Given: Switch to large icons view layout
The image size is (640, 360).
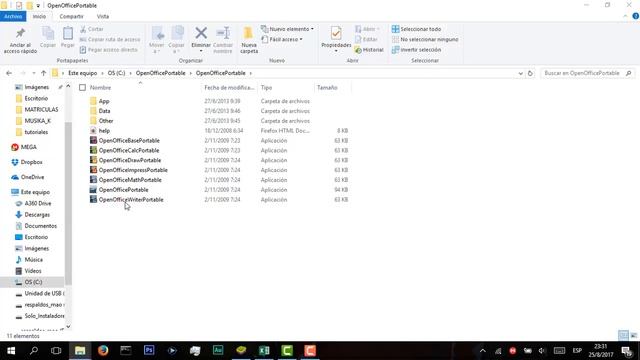Looking at the screenshot, I should (x=634, y=336).
